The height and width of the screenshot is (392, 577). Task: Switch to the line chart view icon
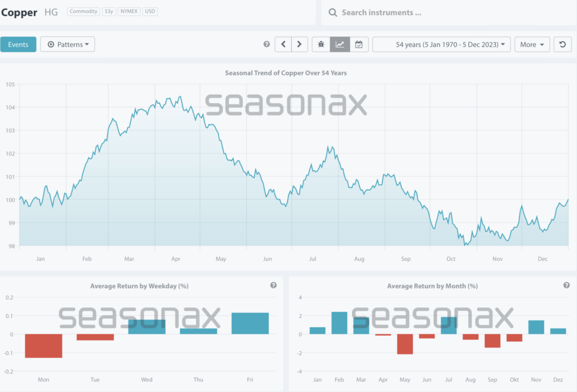click(x=340, y=44)
